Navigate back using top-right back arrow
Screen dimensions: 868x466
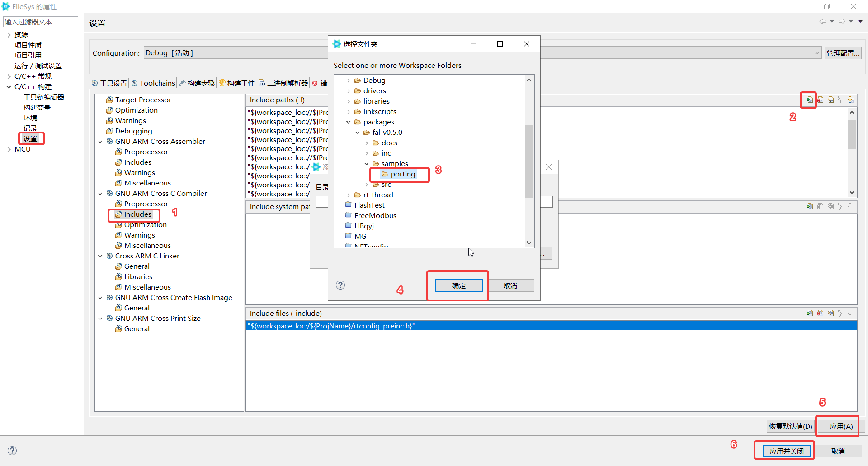coord(824,21)
